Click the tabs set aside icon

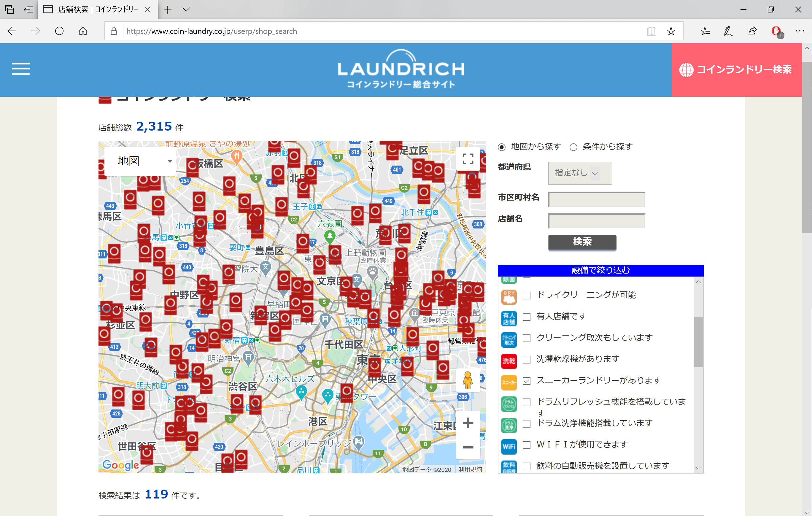pos(9,9)
